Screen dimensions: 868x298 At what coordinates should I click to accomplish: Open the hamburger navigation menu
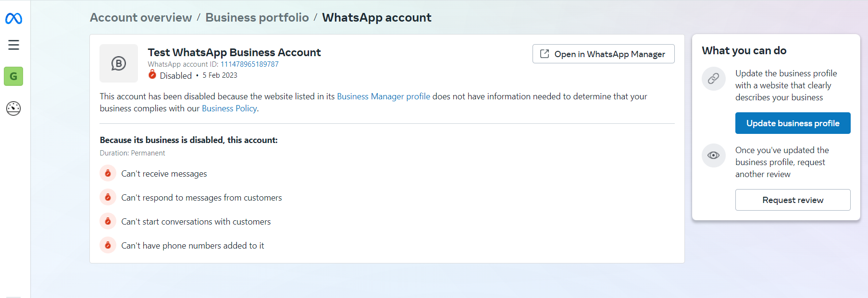click(13, 45)
